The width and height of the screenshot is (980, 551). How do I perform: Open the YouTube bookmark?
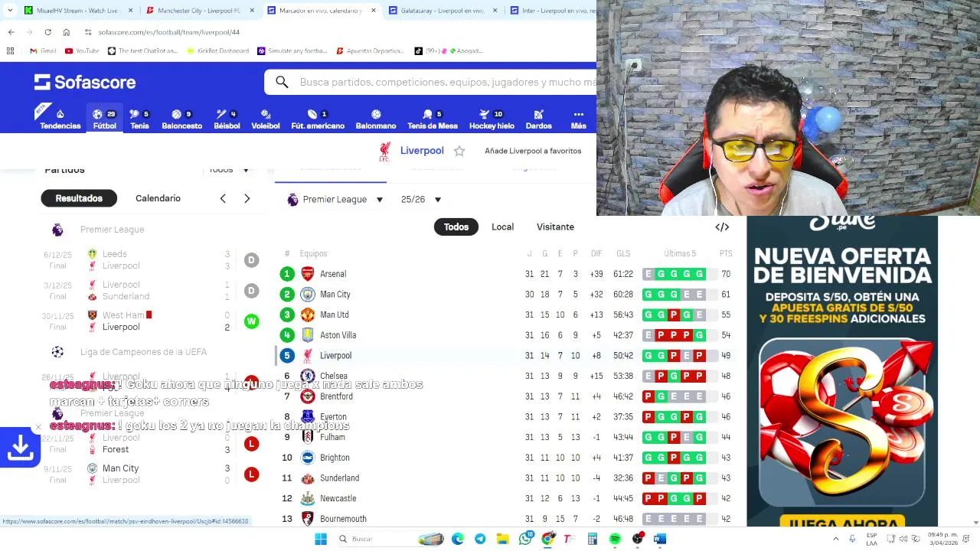coord(82,51)
